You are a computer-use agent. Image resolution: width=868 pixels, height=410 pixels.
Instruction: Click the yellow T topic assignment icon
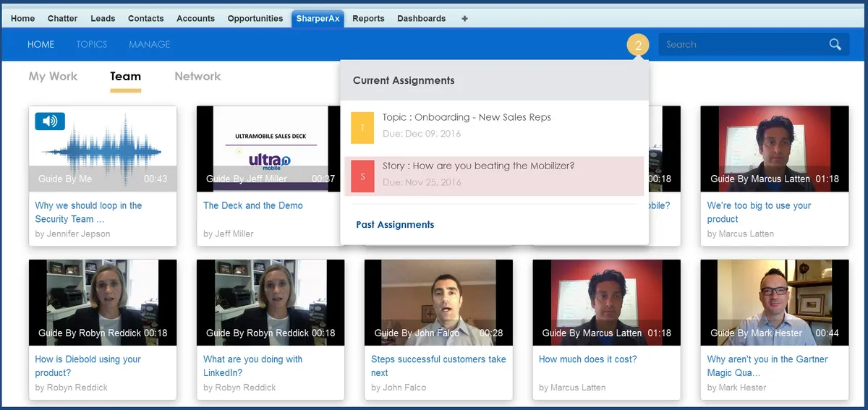click(x=362, y=128)
